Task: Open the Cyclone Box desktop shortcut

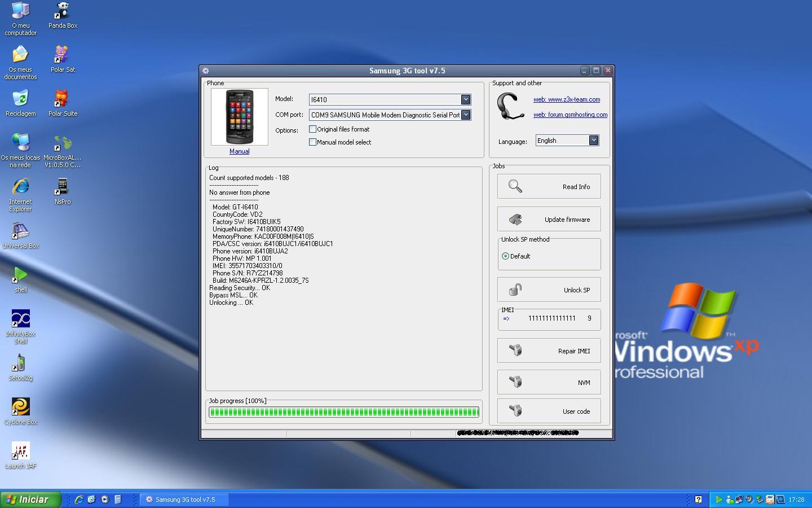Action: 20,411
